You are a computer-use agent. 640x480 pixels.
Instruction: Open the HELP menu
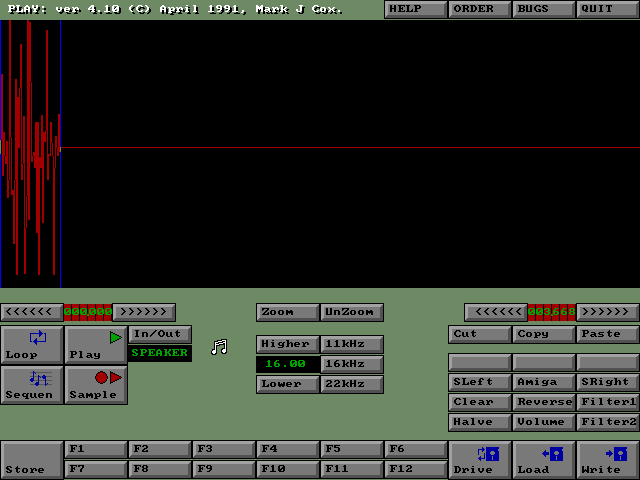415,9
